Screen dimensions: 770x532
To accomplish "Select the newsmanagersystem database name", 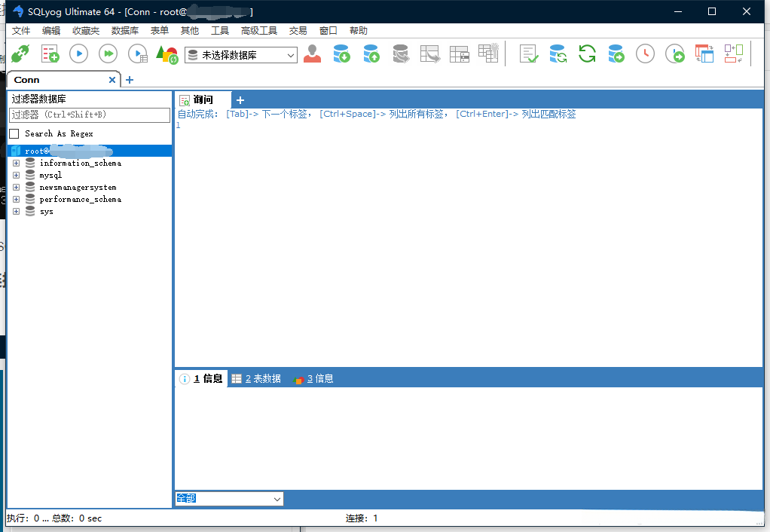I will 78,187.
